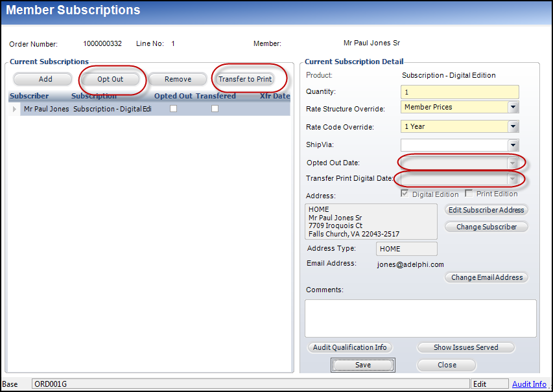Screen dimensions: 553x392
Task: Toggle the Transfered checkbox in subscription row
Action: point(215,109)
